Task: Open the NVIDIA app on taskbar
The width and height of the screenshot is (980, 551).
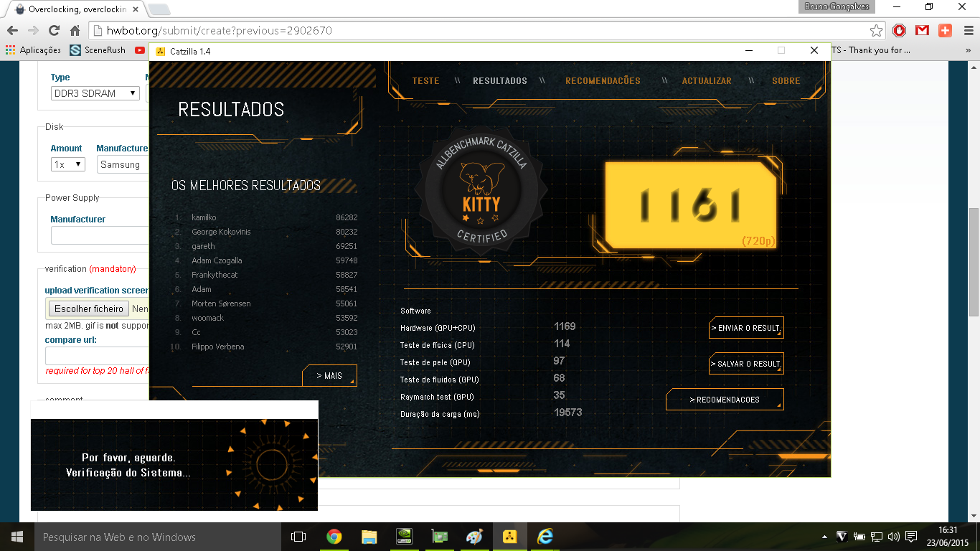Action: coord(404,537)
